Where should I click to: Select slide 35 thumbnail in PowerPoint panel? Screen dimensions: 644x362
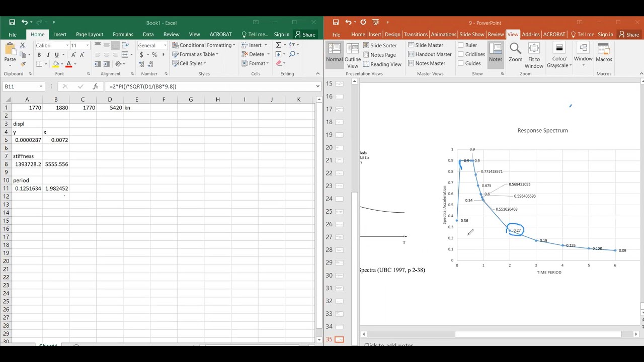click(339, 339)
